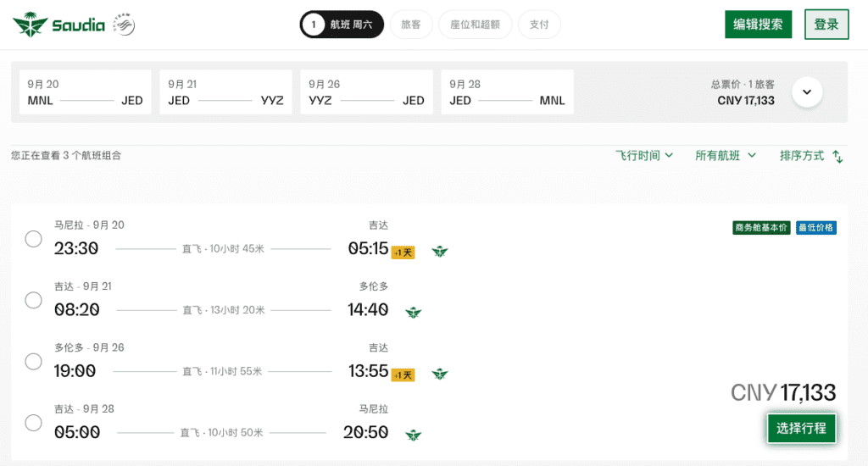Viewport: 868px width, 466px height.
Task: Click the airline icon beside the 14:40 Toronto arrival
Action: pyautogui.click(x=413, y=313)
